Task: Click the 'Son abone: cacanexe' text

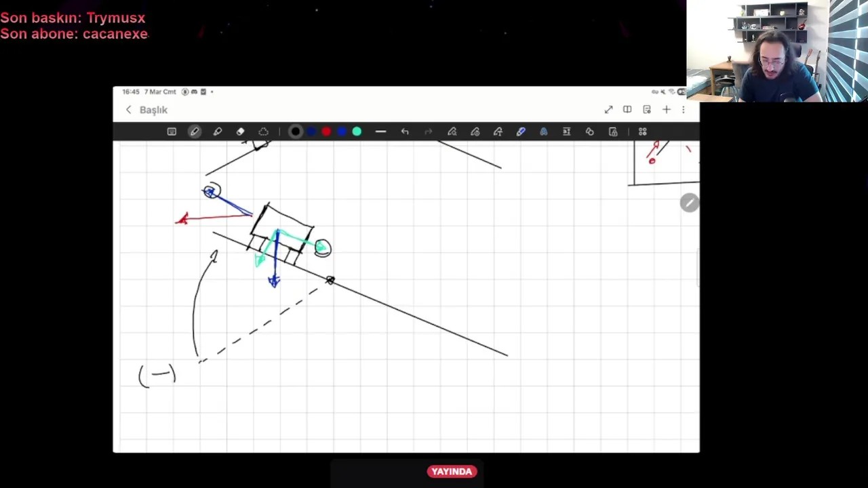Action: [74, 34]
